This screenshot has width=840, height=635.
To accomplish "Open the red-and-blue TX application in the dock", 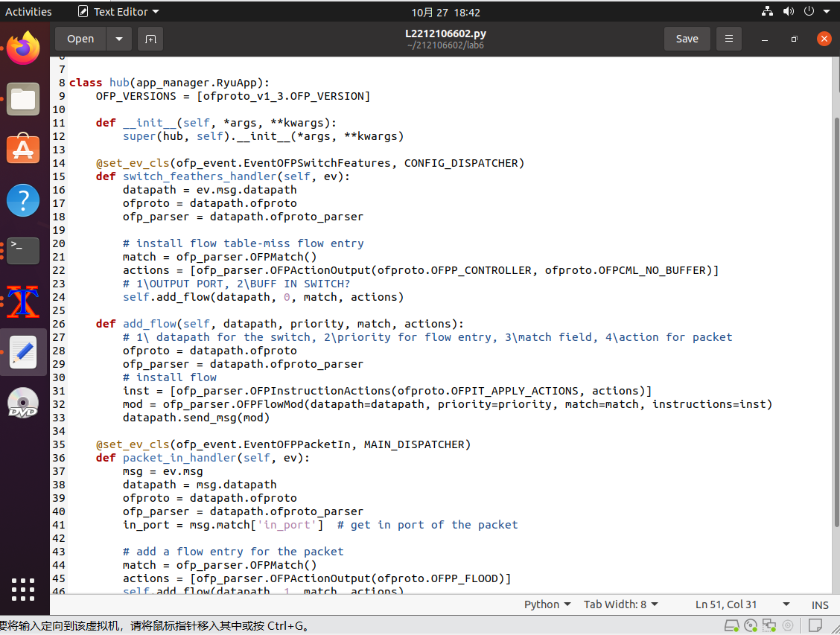I will pos(23,301).
